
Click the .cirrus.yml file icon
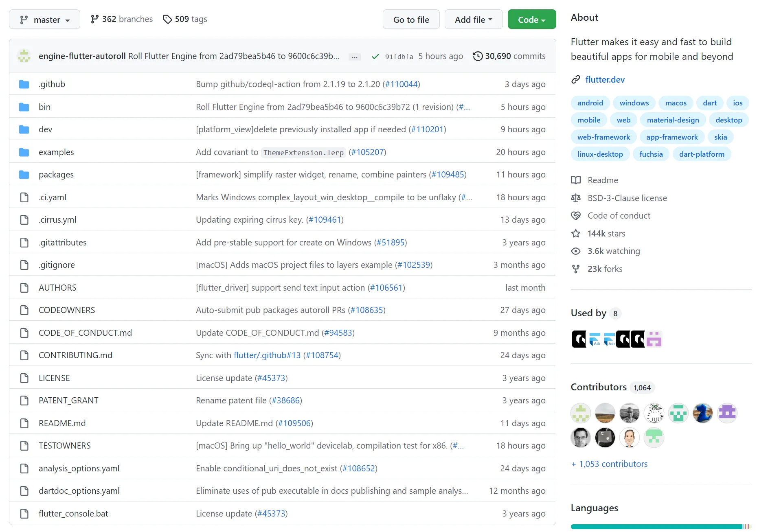(24, 220)
